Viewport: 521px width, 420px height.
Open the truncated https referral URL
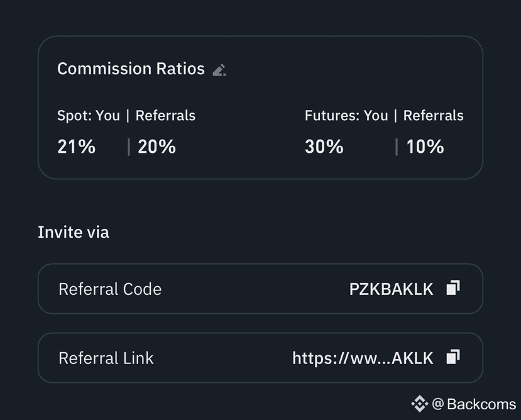[x=363, y=358]
